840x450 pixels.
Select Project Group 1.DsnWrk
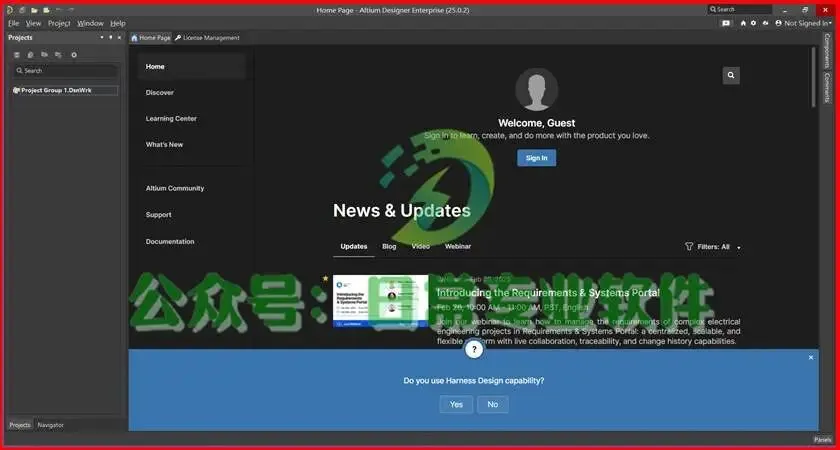pyautogui.click(x=65, y=91)
